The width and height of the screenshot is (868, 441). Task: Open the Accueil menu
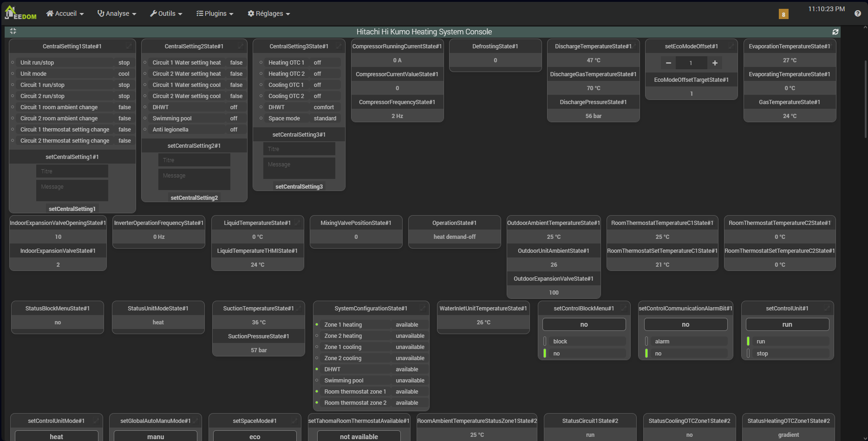point(65,13)
